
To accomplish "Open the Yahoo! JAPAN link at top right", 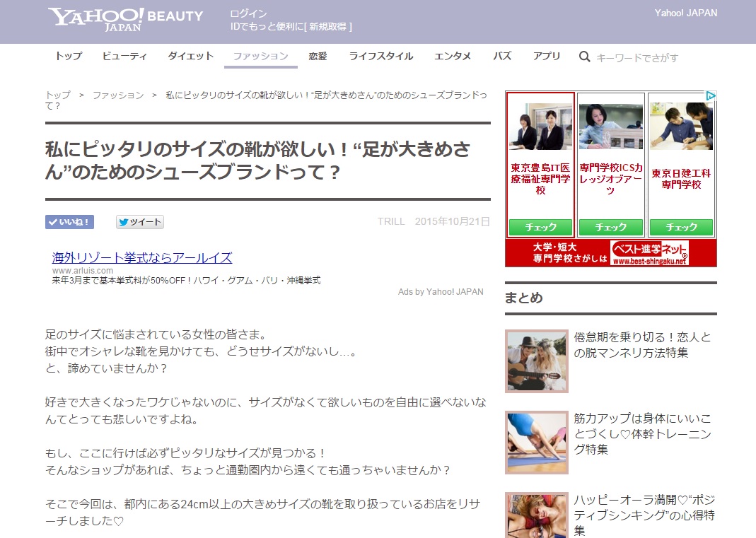I will [x=685, y=13].
